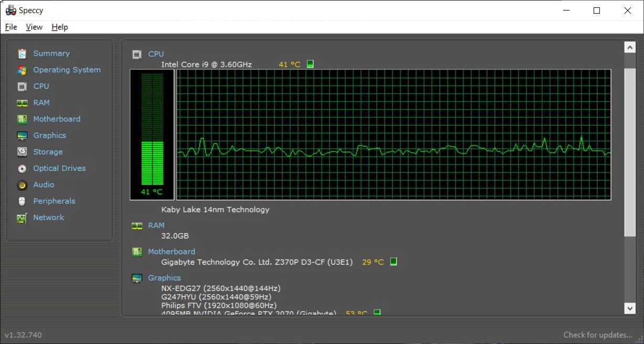This screenshot has height=344, width=644.
Task: Click the Peripherals mouse icon in sidebar
Action: [22, 201]
